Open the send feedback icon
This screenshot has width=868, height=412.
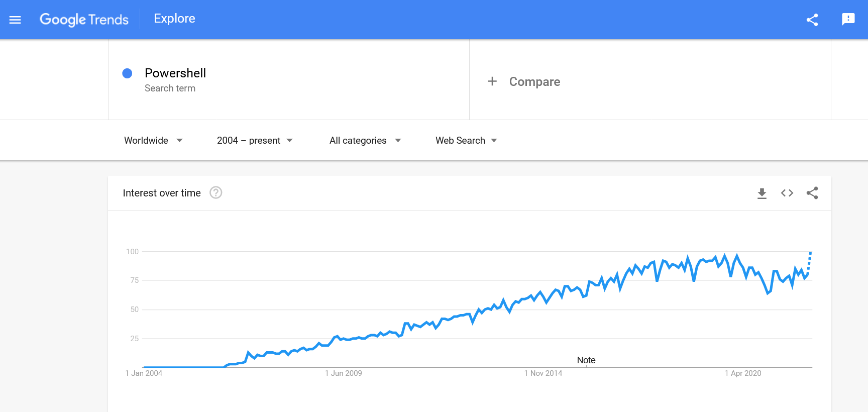click(x=848, y=19)
